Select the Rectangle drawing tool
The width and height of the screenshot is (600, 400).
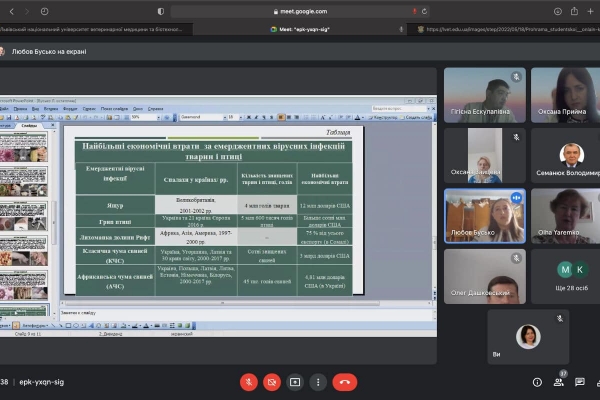(x=68, y=326)
